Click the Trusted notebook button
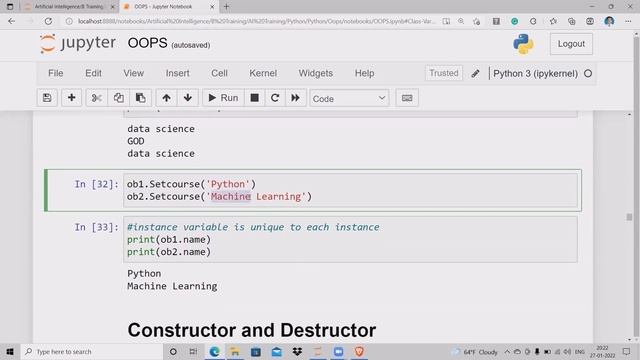Screen dimensions: 640x360 [444, 73]
